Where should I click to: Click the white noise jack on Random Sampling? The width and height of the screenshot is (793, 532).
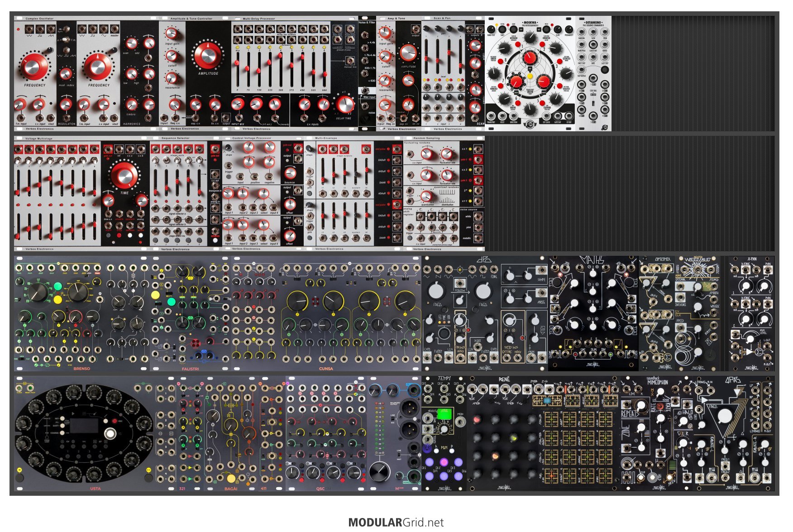478,217
